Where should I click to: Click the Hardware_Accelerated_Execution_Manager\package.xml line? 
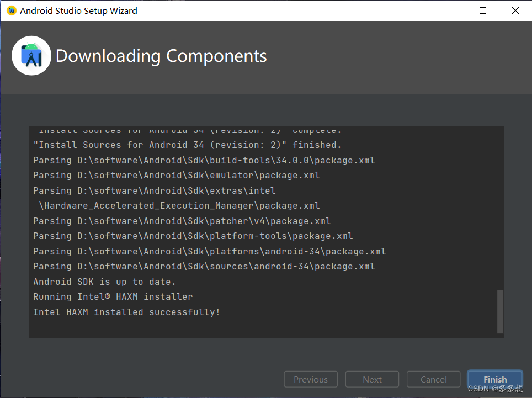coord(179,205)
